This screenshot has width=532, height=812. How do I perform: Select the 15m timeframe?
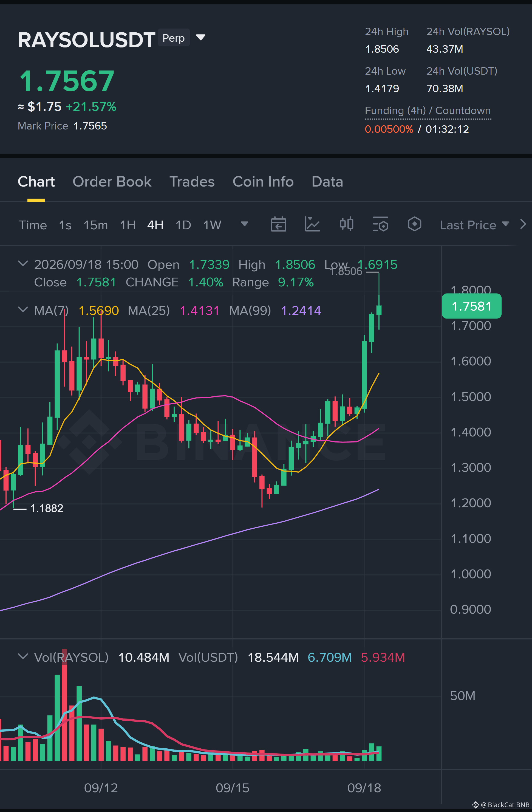pyautogui.click(x=95, y=225)
